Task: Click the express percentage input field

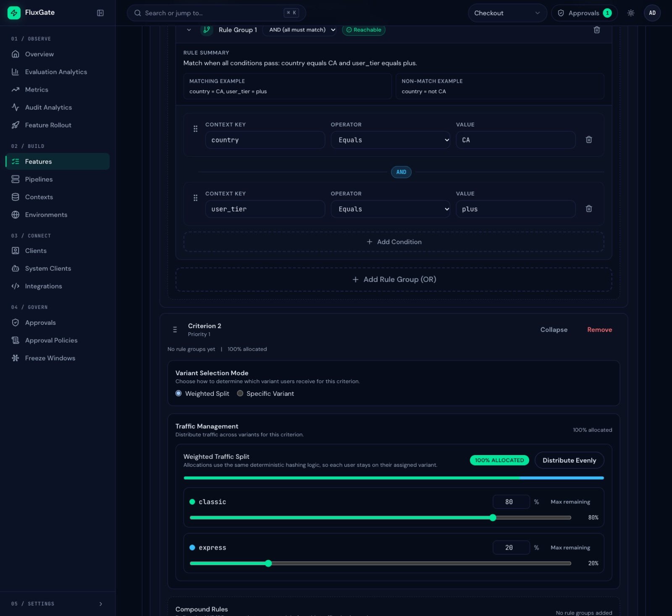Action: click(511, 548)
